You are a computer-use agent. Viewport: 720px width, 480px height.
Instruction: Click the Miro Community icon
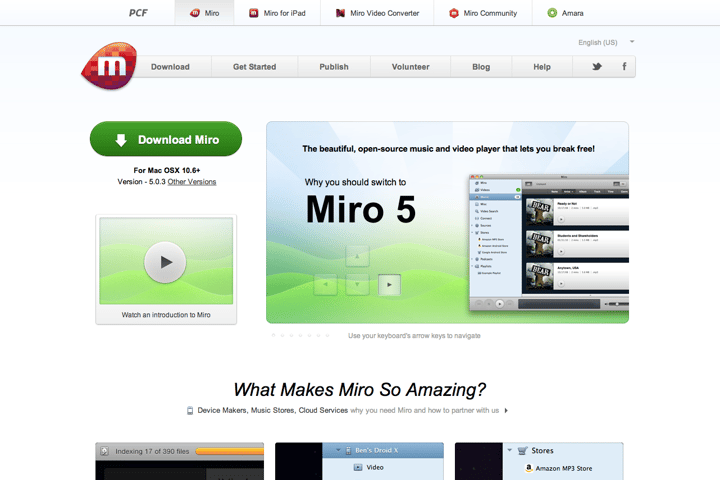[x=454, y=13]
